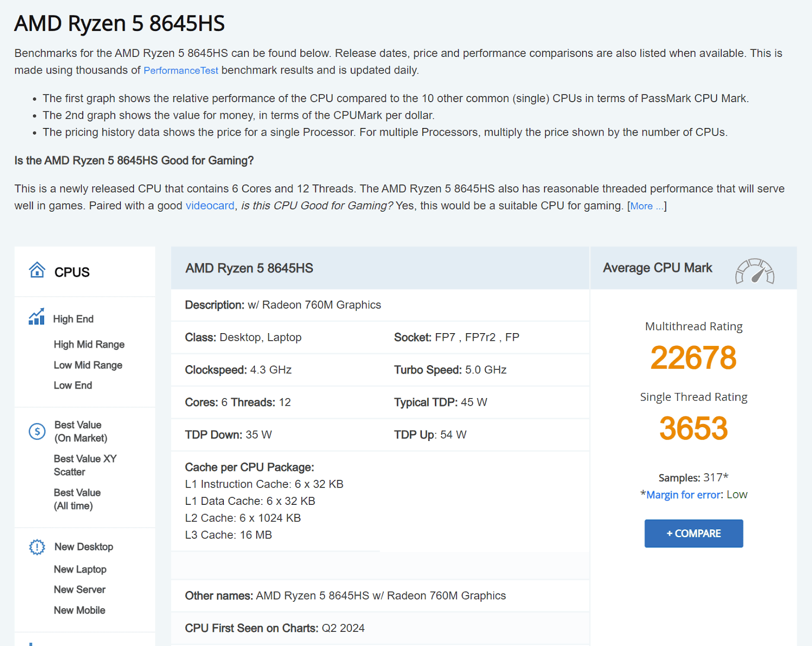Open New Server list
Screen dimensions: 812x646
(80, 590)
